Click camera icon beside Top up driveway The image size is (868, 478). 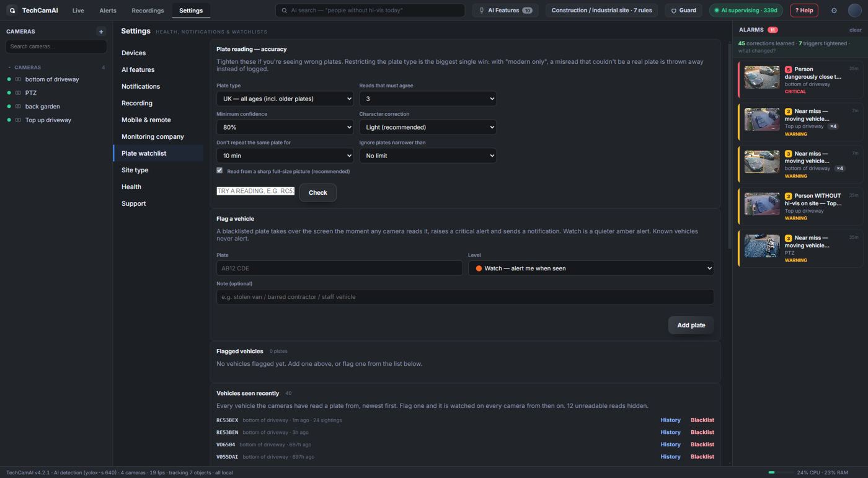pyautogui.click(x=18, y=120)
